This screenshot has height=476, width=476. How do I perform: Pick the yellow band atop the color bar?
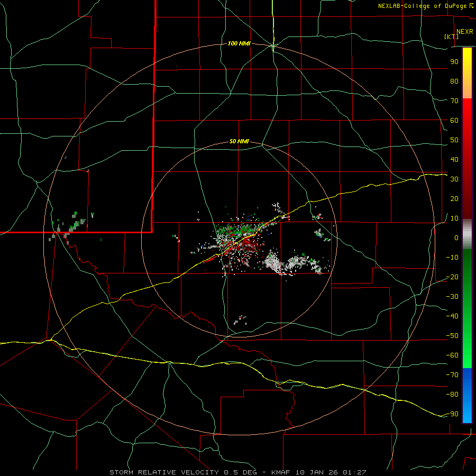[467, 73]
